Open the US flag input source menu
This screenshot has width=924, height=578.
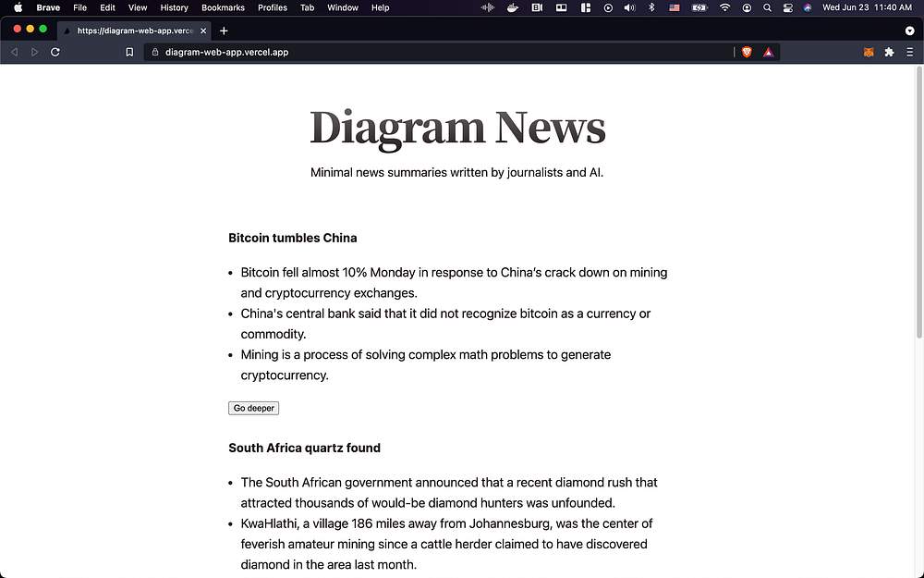coord(675,7)
